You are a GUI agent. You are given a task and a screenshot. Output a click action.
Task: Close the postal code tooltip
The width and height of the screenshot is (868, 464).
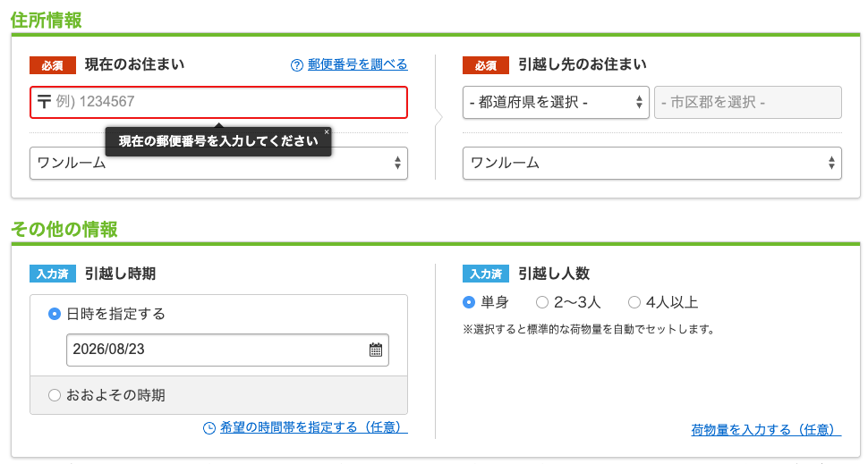click(327, 132)
